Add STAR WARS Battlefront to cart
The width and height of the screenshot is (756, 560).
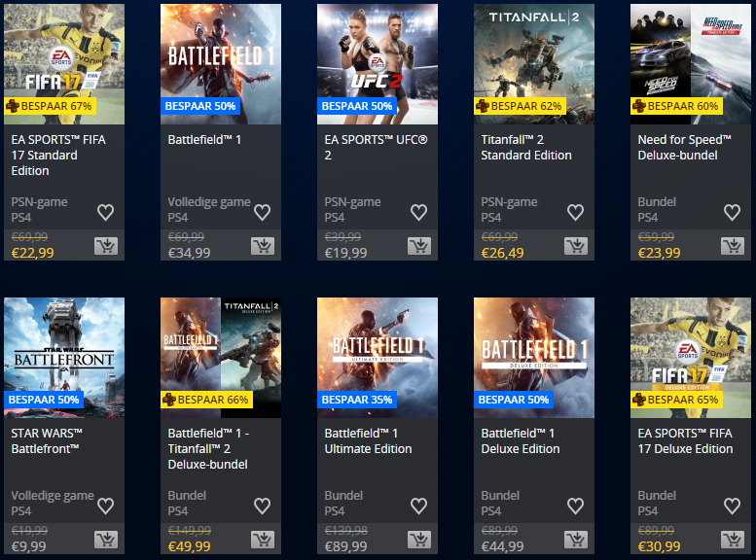[106, 540]
